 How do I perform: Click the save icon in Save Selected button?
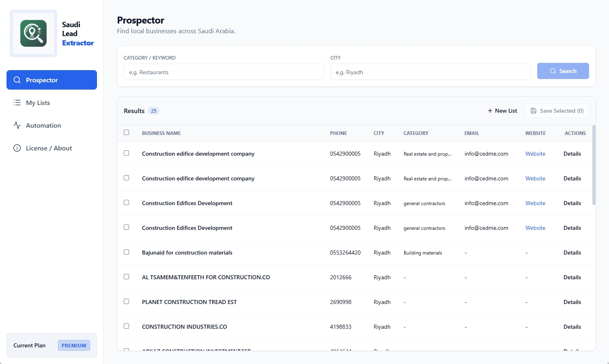534,110
